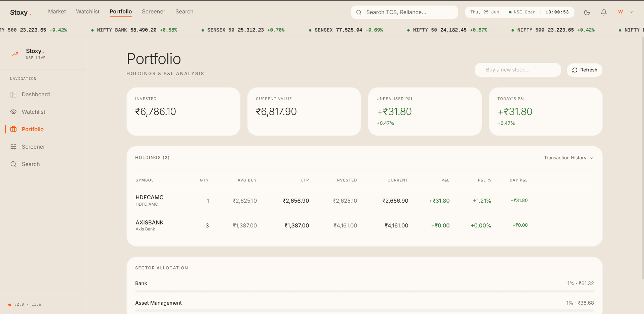The image size is (644, 314).
Task: Click the HOLDINGS (2) heading
Action: click(152, 158)
